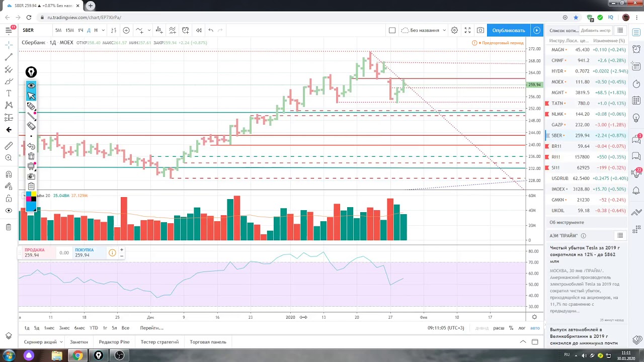644x362 pixels.
Task: Toggle the лог logarithmic scale
Action: click(x=522, y=328)
